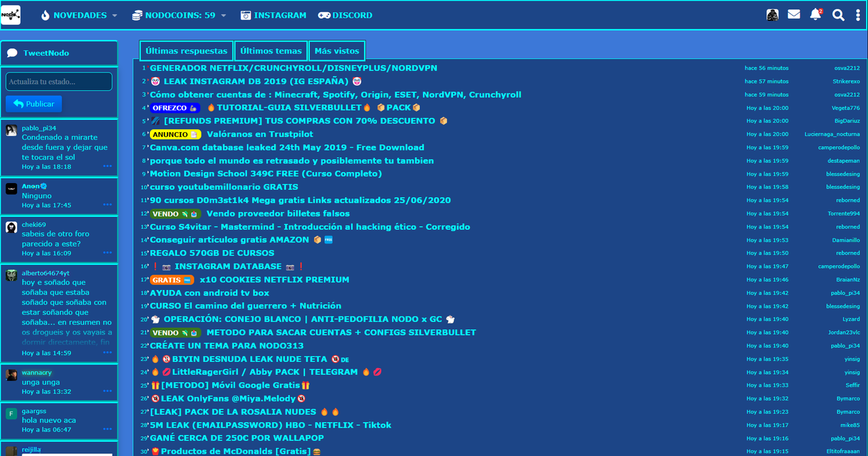
Task: Open the notifications bell icon
Action: tap(816, 14)
